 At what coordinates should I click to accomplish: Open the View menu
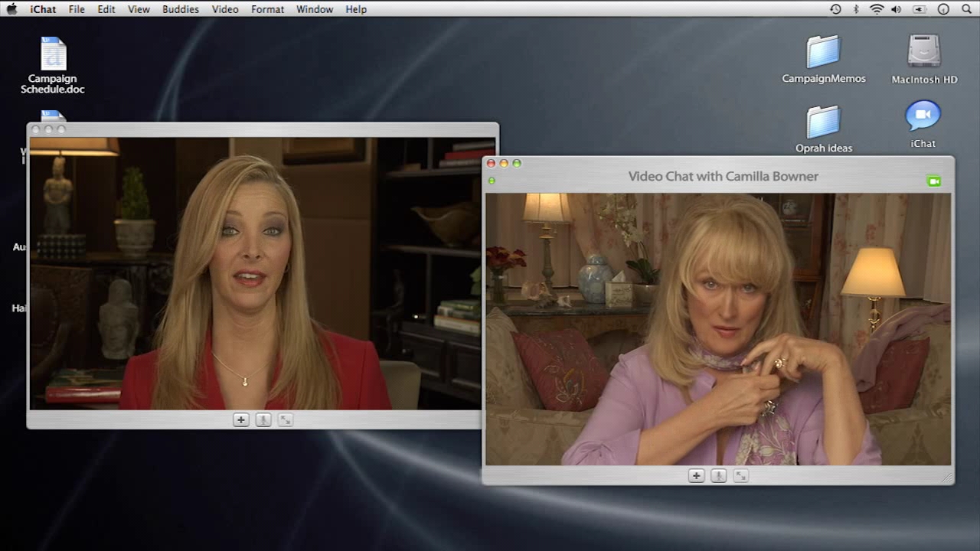(x=139, y=9)
